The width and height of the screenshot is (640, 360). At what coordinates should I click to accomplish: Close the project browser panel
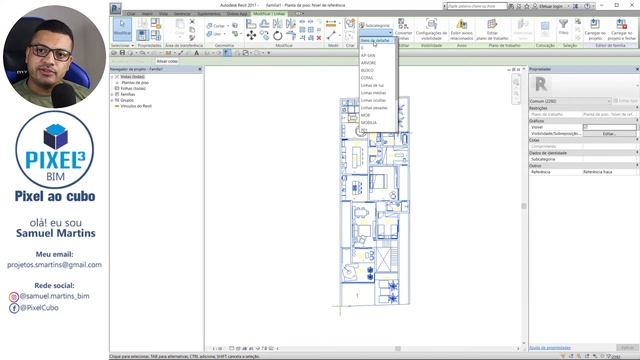click(x=200, y=69)
